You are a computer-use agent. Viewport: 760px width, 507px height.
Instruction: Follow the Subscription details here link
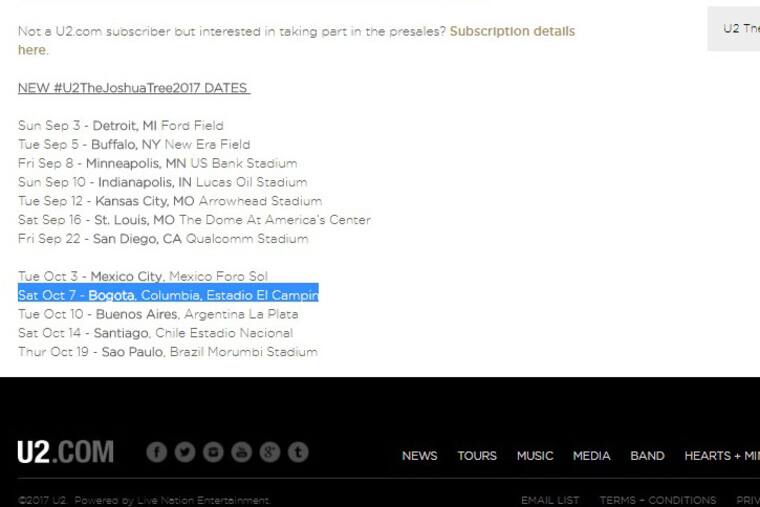point(511,32)
